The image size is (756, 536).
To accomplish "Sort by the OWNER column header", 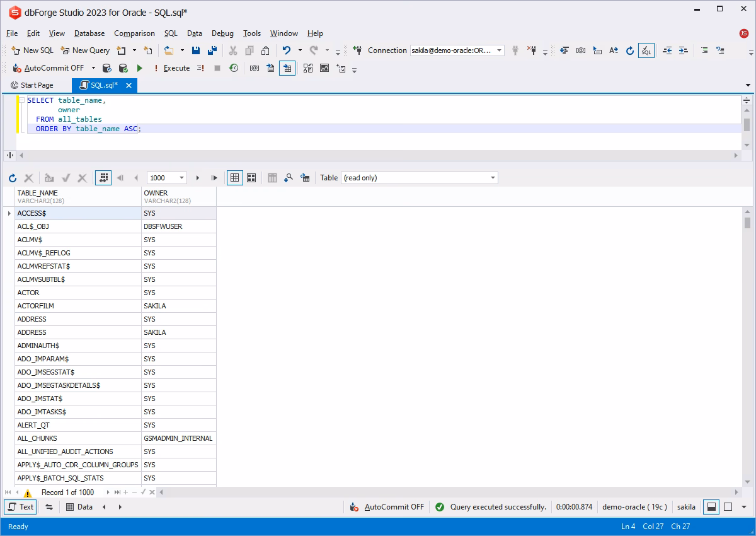I will tap(179, 196).
